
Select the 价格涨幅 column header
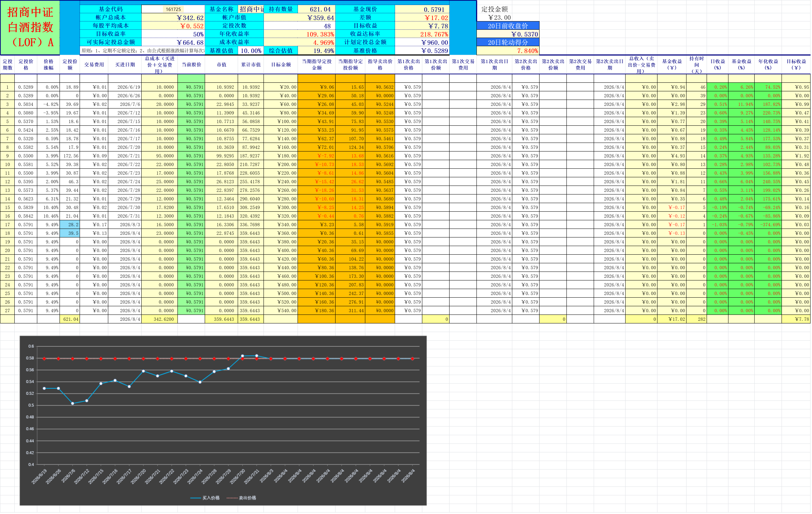pos(48,64)
